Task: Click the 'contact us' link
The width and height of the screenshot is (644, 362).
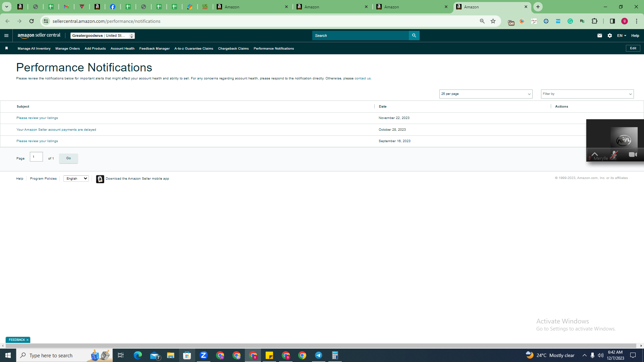Action: click(x=363, y=78)
